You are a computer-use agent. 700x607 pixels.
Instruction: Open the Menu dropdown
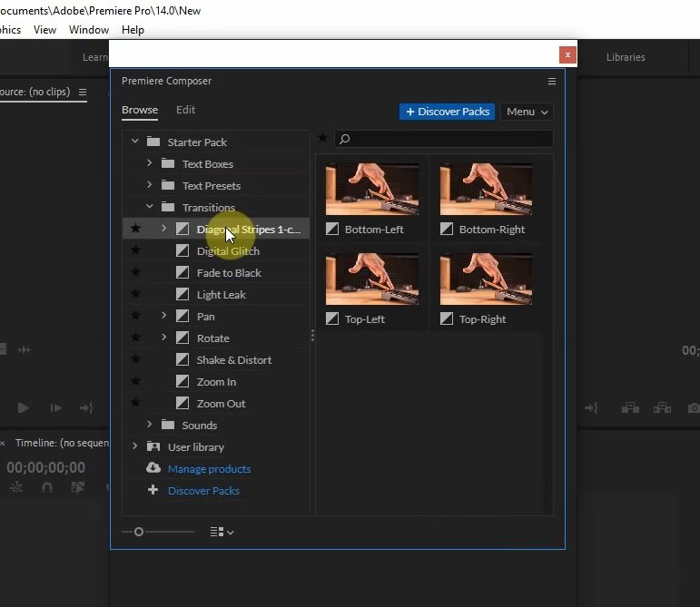coord(527,112)
